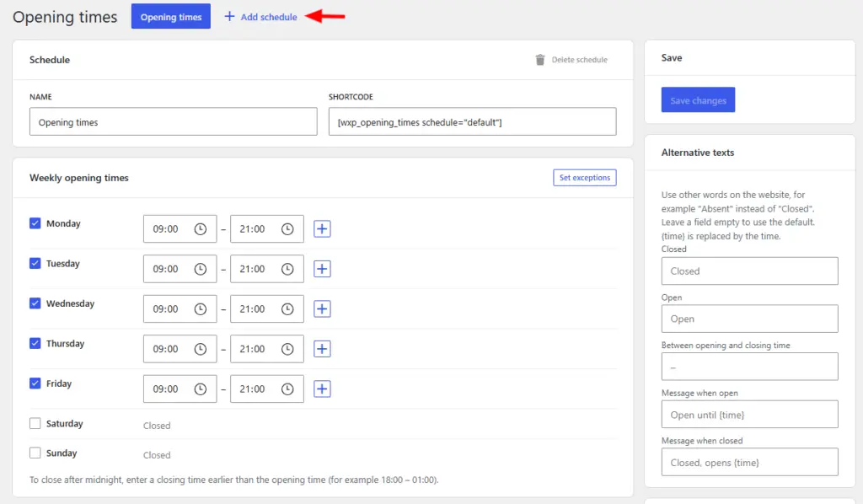
Task: Click the Message when closed field
Action: point(749,462)
